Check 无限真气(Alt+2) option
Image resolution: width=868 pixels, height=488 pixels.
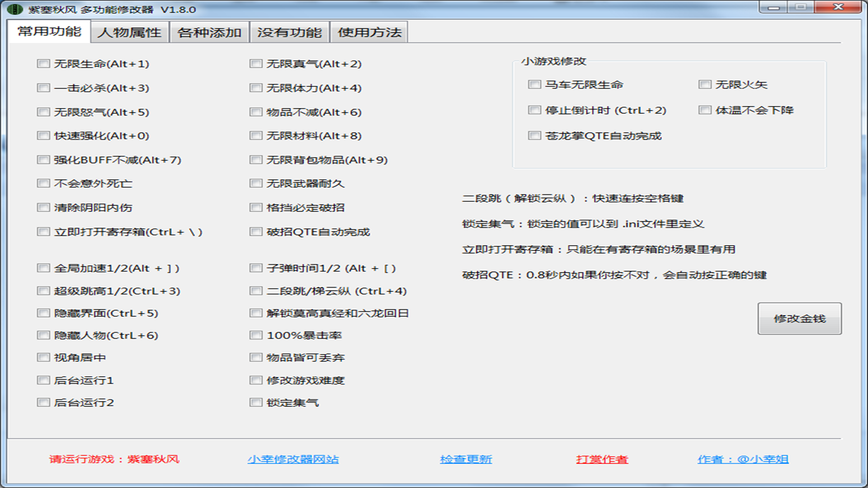256,64
